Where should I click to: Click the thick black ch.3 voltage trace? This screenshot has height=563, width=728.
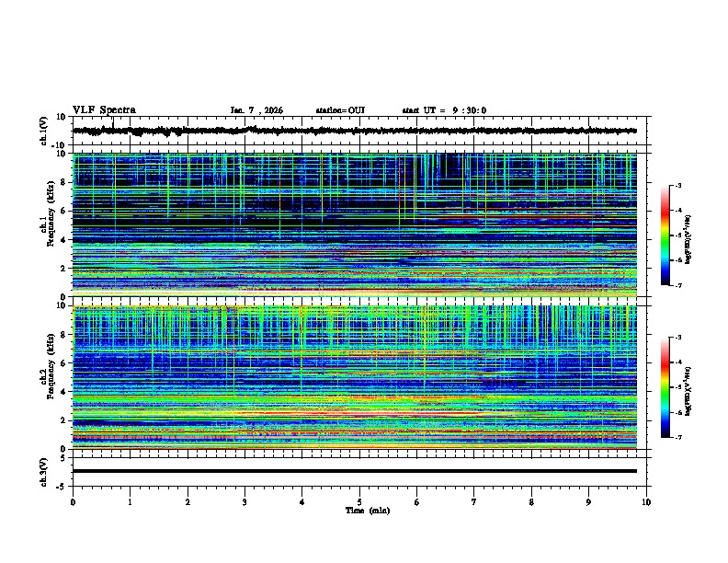tap(355, 471)
